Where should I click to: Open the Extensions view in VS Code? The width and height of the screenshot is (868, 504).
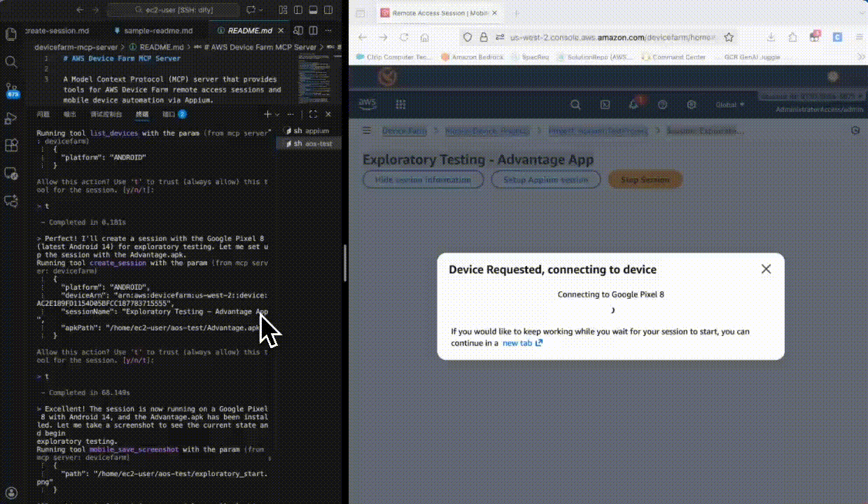tap(10, 146)
